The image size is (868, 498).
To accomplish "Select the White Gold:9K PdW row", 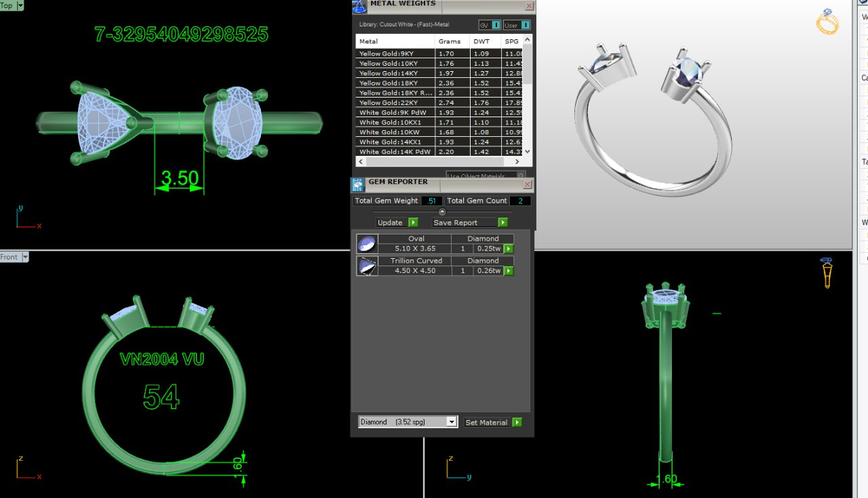I will tap(439, 112).
